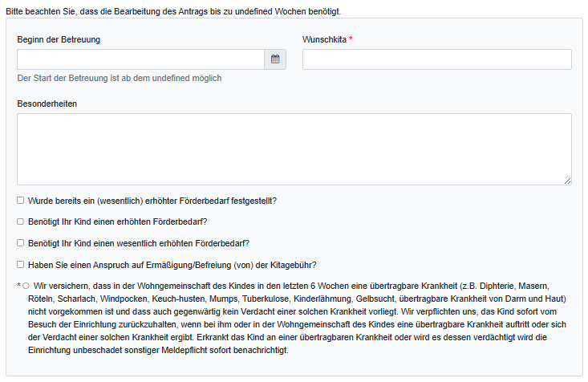
Task: Check the bereits erhöhter Förderbedarf festgestellt box
Action: pos(20,201)
